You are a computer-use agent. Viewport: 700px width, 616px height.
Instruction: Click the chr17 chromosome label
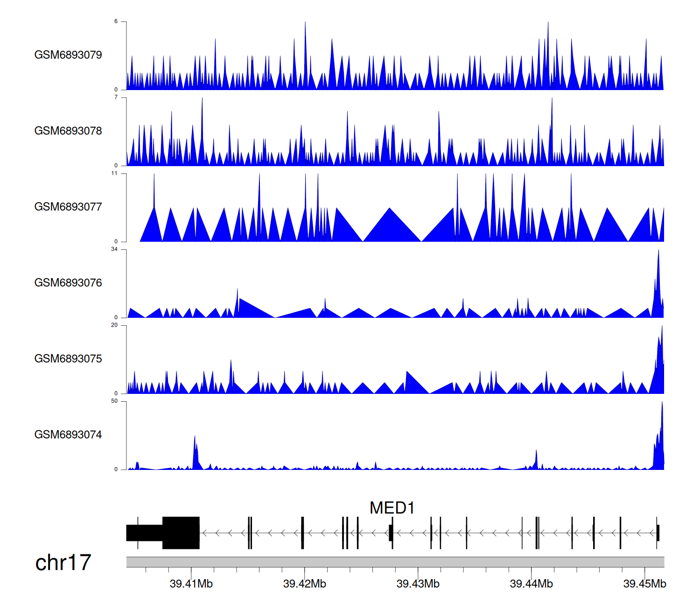coord(63,563)
